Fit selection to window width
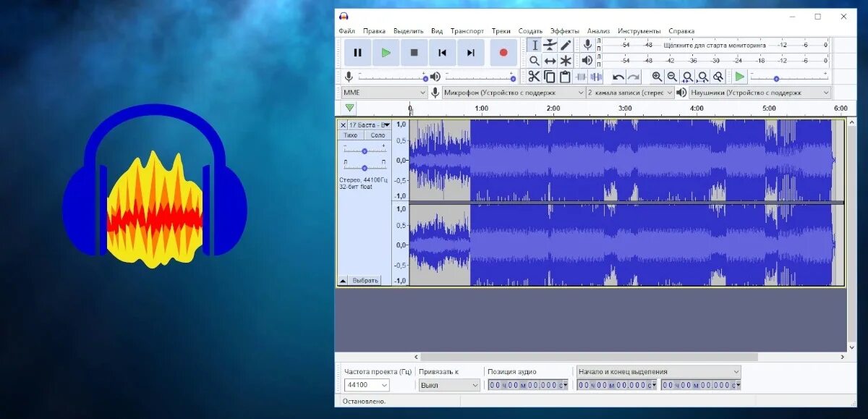 click(687, 77)
